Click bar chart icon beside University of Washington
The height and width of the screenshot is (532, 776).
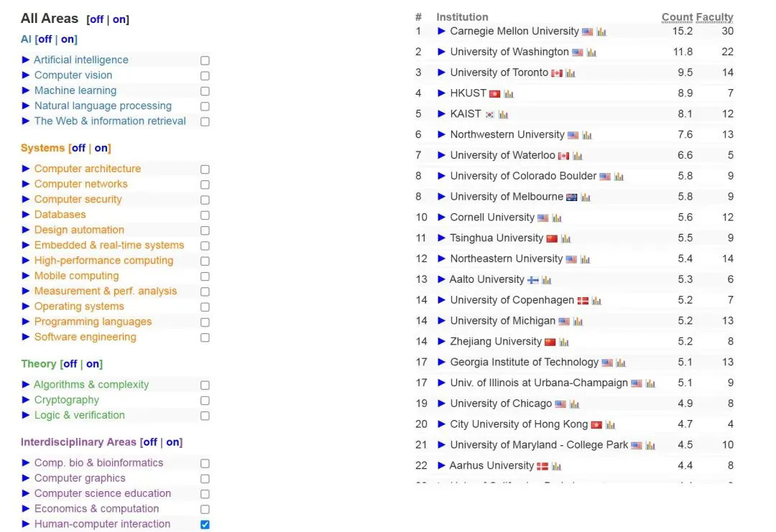click(x=591, y=52)
